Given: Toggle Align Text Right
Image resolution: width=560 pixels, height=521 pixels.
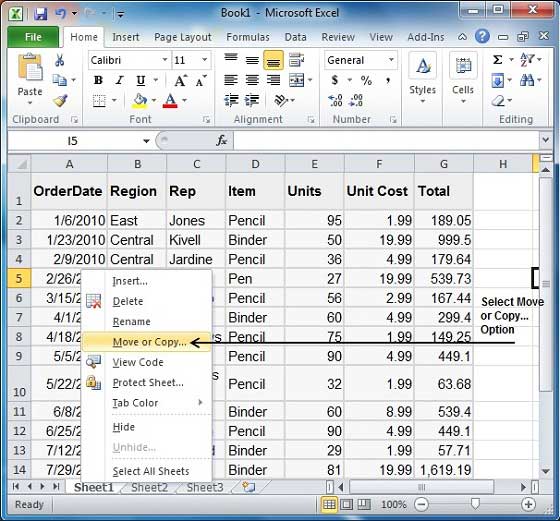Looking at the screenshot, I should tap(274, 80).
